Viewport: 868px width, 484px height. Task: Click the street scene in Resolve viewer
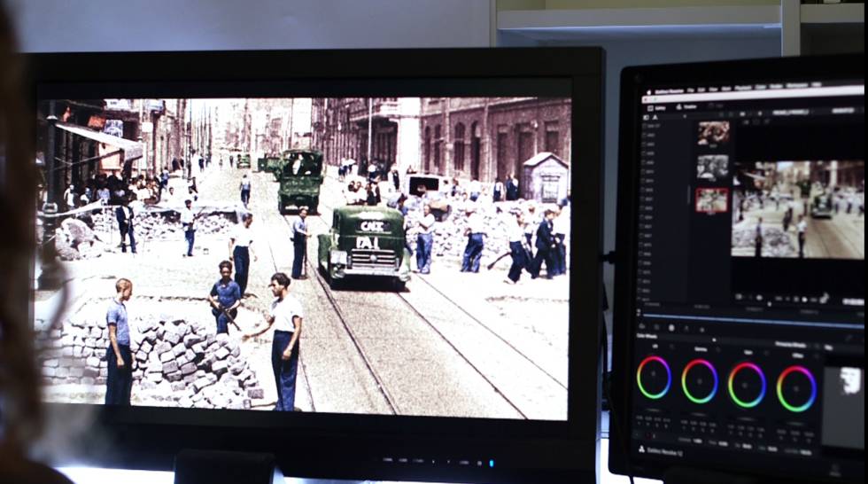pyautogui.click(x=797, y=209)
